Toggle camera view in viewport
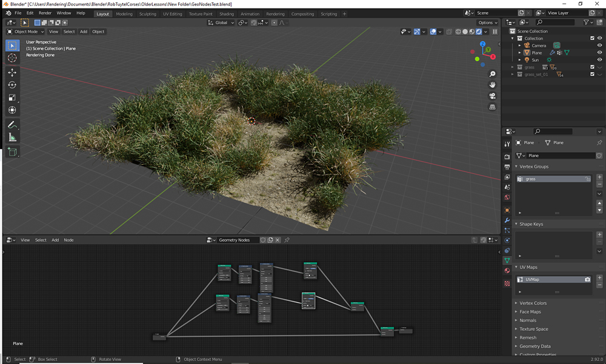606x364 pixels. (x=492, y=96)
